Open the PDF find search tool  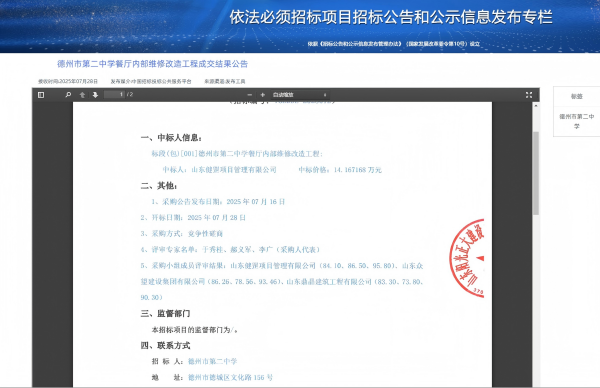coord(68,95)
